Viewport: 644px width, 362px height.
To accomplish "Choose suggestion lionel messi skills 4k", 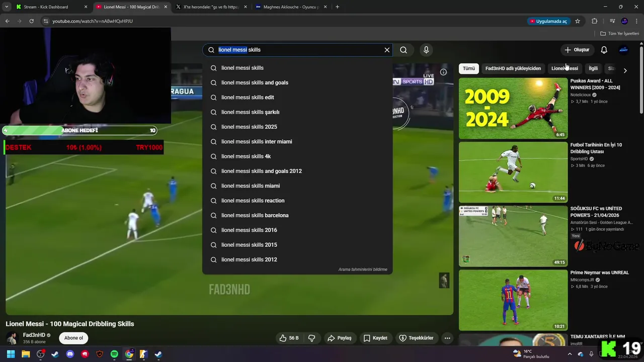I will click(x=297, y=156).
